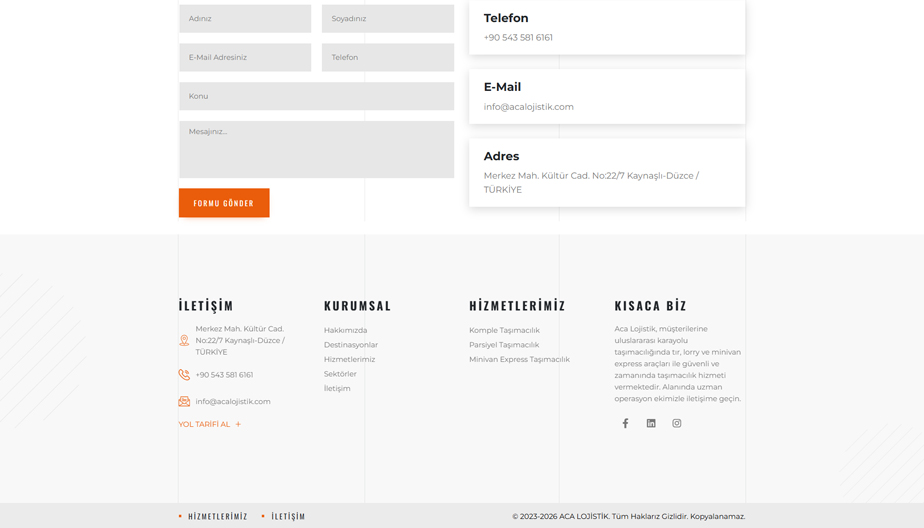Open the Yol Tarifi Al link
924x528 pixels.
[x=204, y=424]
